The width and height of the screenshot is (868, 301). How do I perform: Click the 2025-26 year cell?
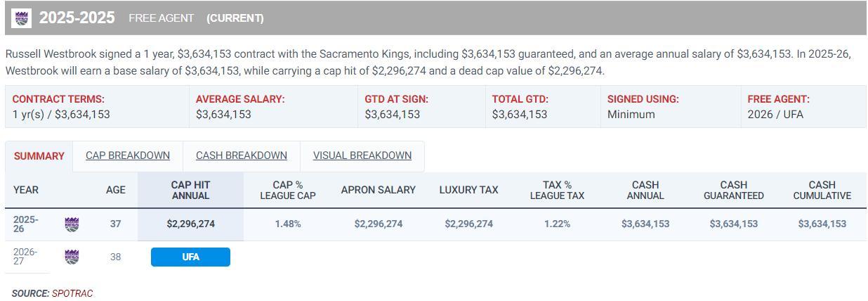click(x=26, y=224)
